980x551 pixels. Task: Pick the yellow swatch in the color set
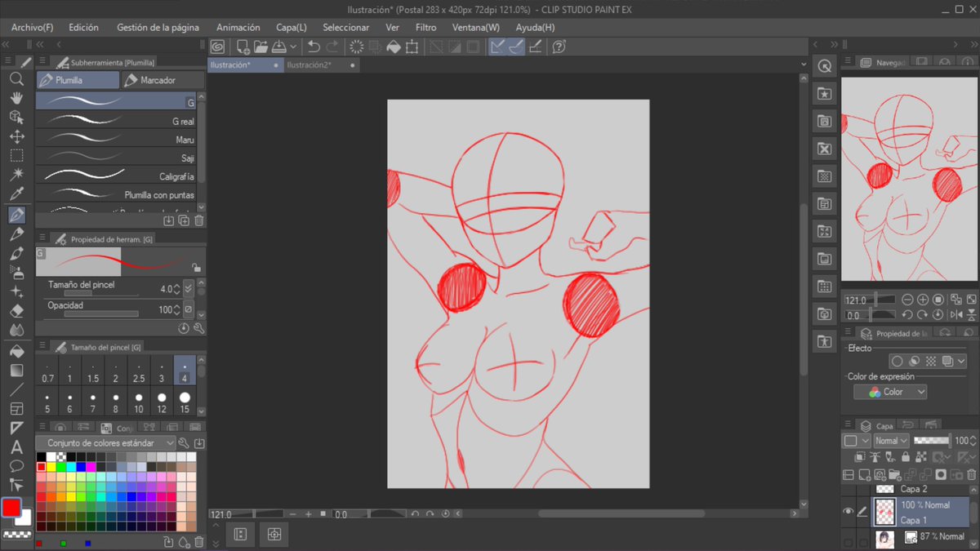click(51, 467)
